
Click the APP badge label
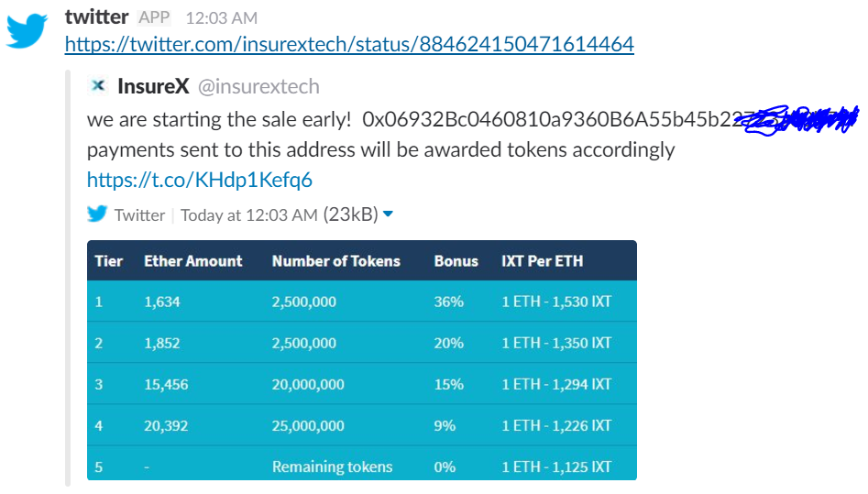(x=154, y=17)
